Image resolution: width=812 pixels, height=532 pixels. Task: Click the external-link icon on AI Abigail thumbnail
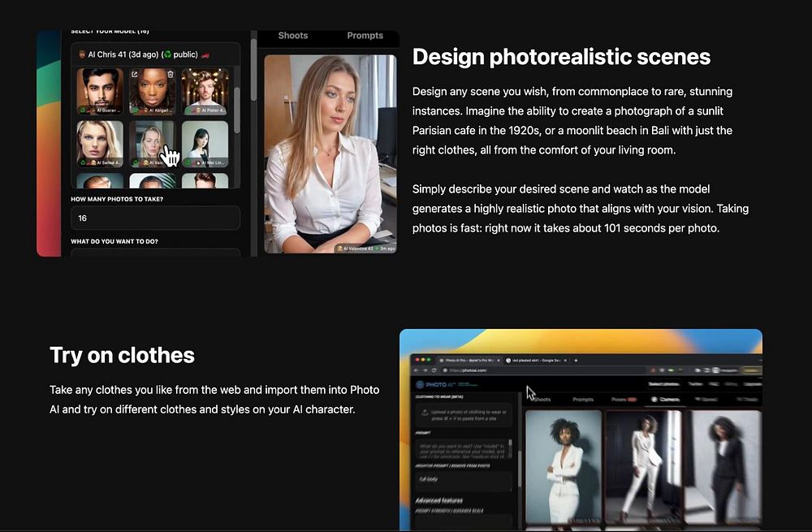[x=135, y=74]
